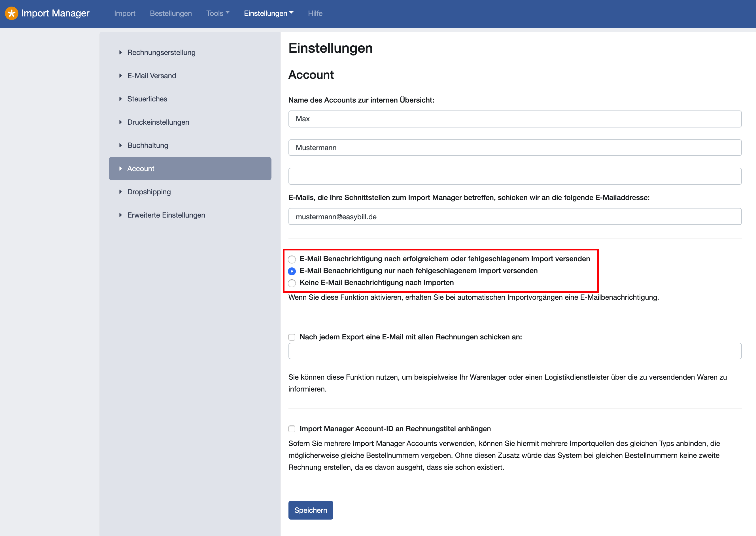
Task: Click the caret icon beside Dropshipping
Action: tap(120, 192)
